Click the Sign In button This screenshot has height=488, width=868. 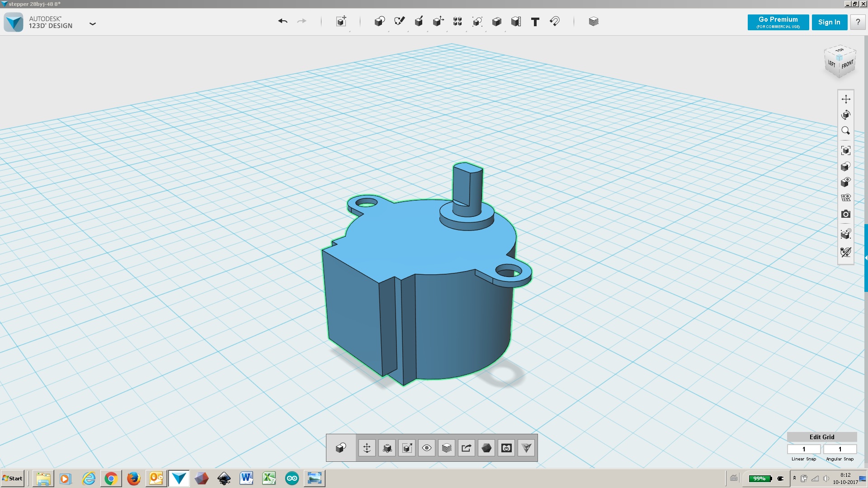[x=829, y=22]
